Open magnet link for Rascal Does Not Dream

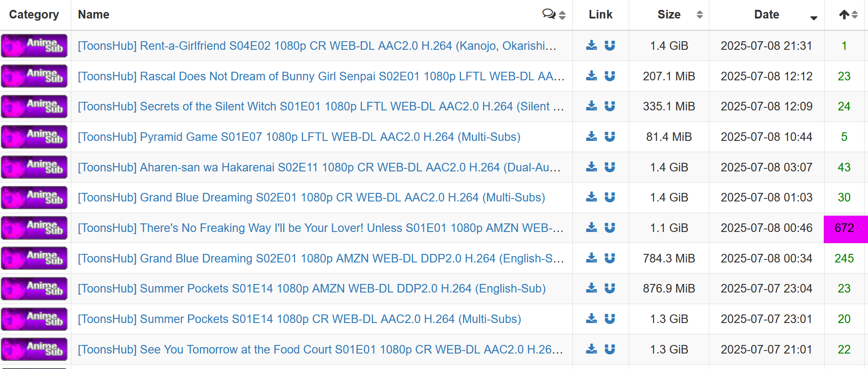tap(610, 76)
